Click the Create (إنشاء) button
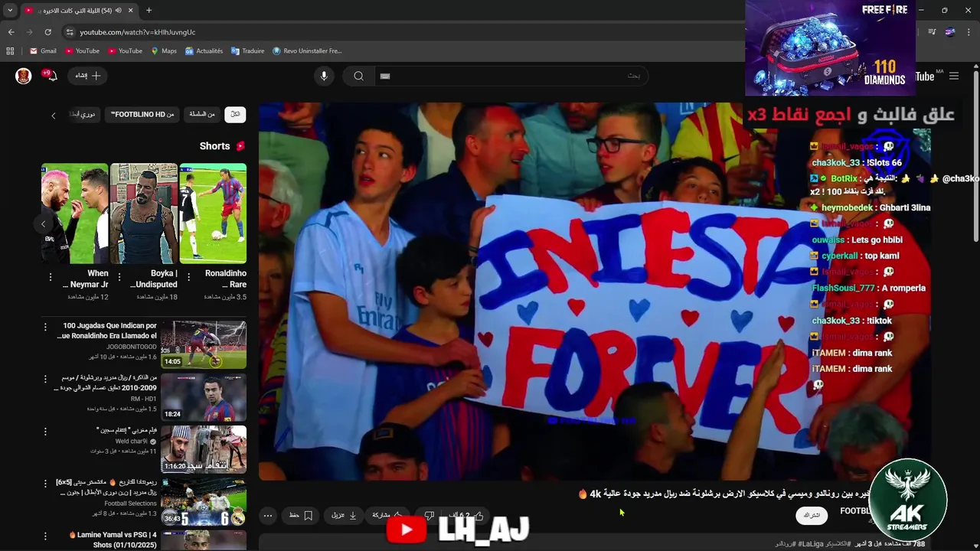The width and height of the screenshot is (980, 551). [x=87, y=76]
